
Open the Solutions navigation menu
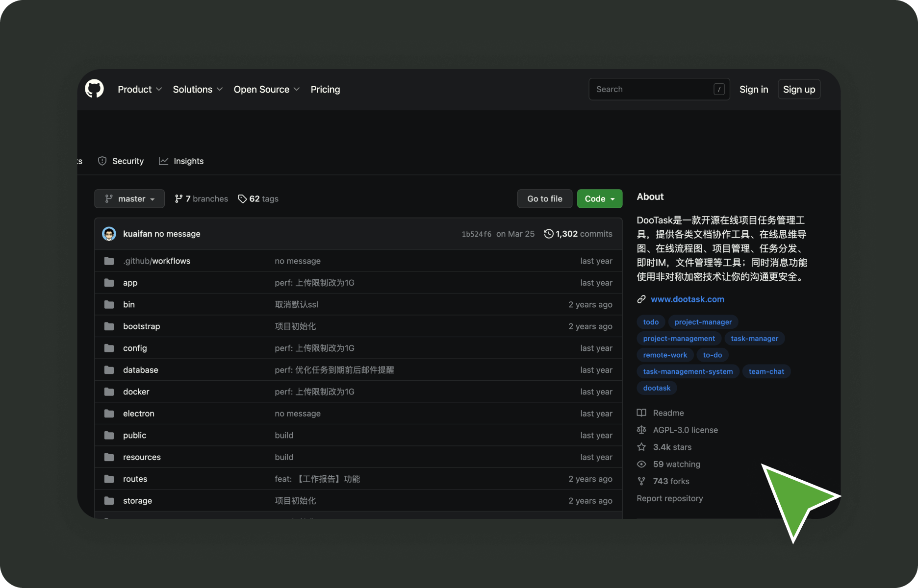click(197, 89)
